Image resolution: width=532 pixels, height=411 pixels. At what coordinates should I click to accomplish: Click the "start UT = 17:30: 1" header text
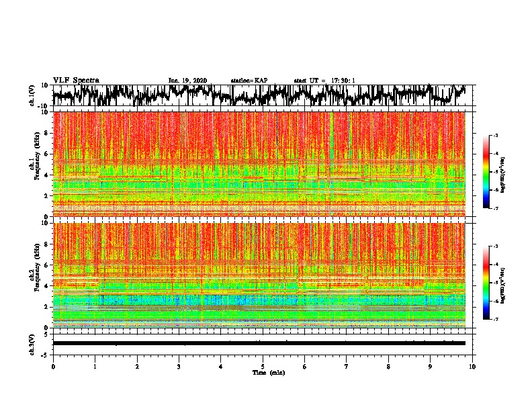324,81
